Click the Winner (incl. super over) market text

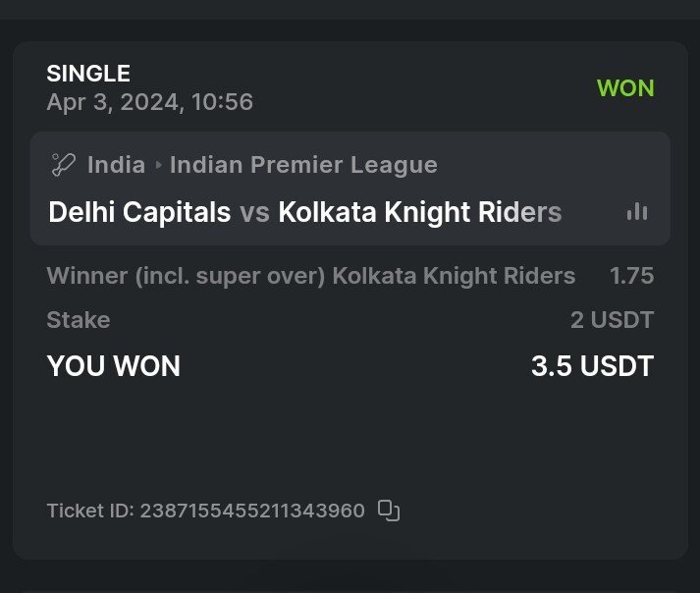point(187,276)
